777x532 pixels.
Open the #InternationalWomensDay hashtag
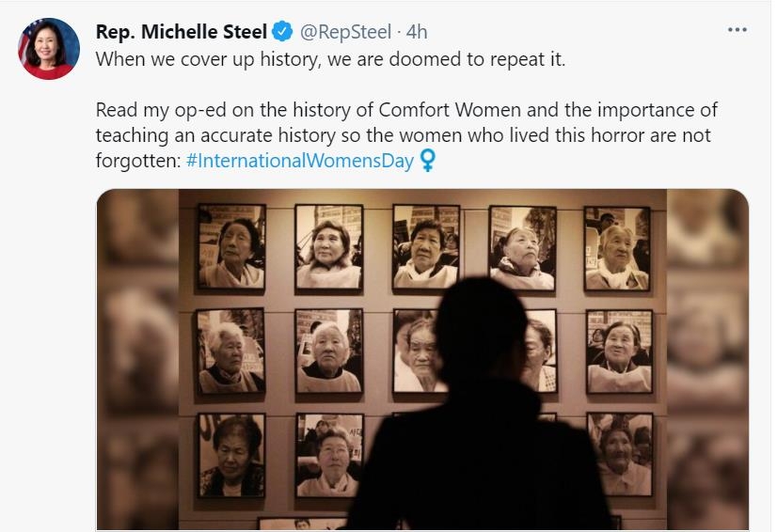[300, 160]
